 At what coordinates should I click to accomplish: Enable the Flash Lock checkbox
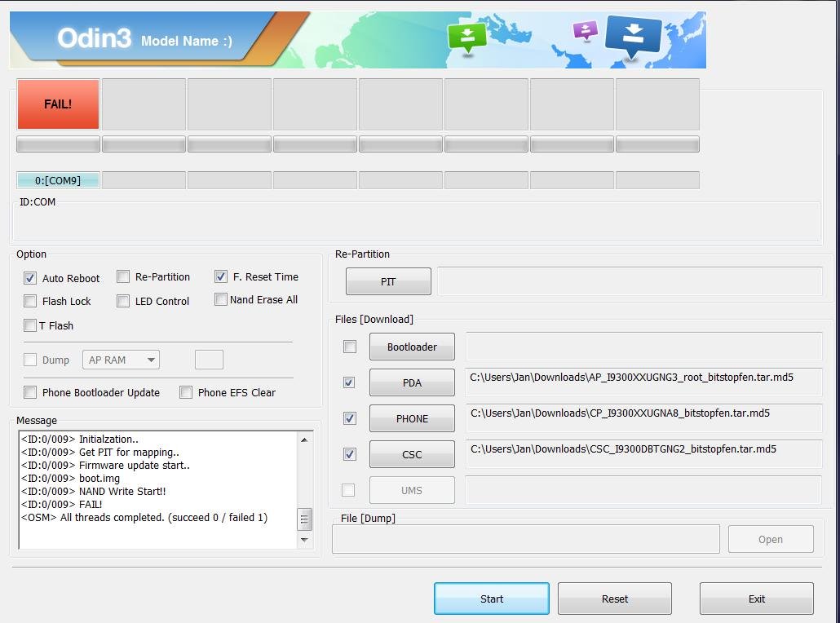point(30,301)
